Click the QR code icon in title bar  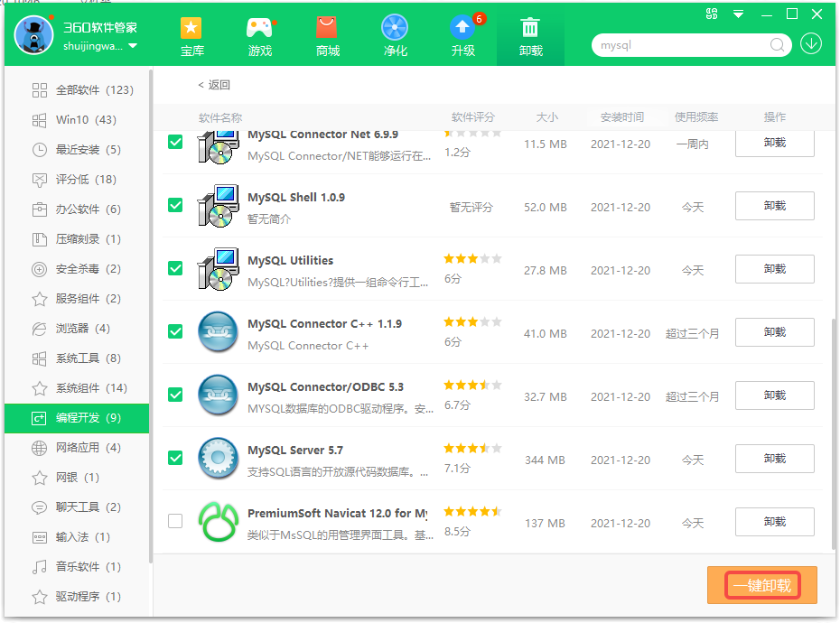[x=713, y=14]
